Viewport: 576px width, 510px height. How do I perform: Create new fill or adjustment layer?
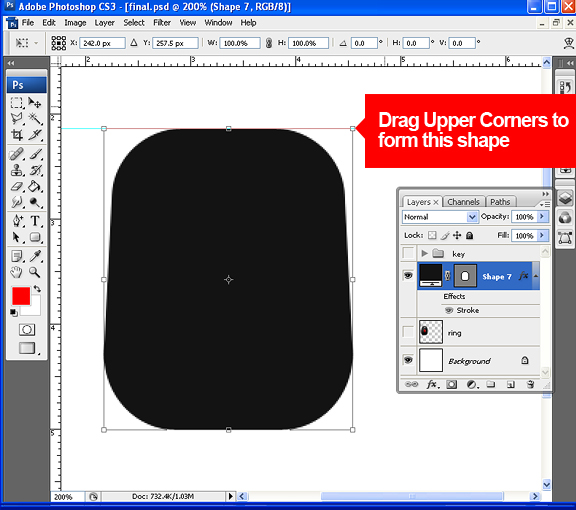[472, 384]
